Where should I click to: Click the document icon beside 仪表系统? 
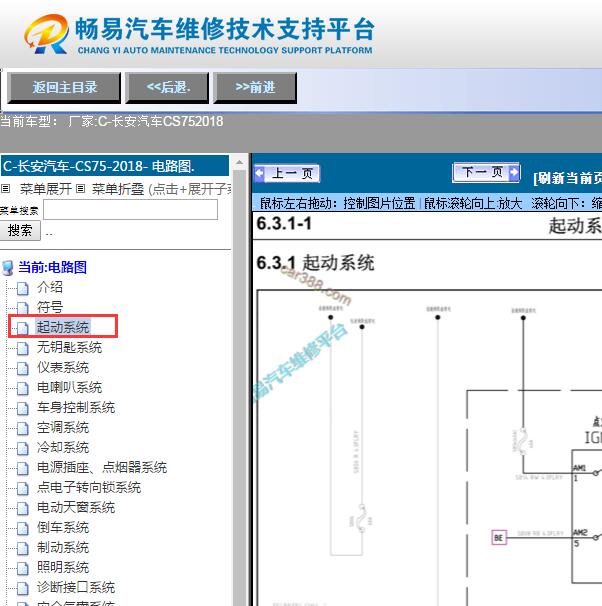click(x=23, y=369)
